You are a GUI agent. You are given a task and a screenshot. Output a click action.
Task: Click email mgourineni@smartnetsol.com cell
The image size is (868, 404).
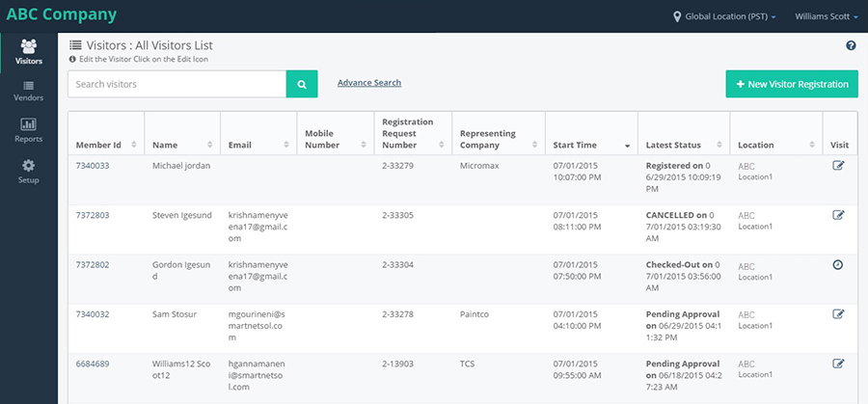257,326
